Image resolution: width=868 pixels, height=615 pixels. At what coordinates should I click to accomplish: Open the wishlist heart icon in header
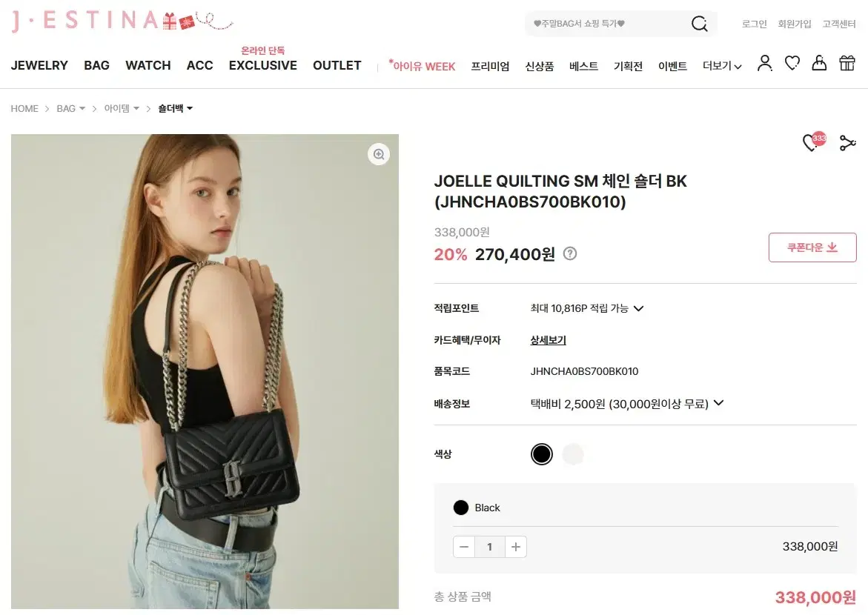click(792, 63)
